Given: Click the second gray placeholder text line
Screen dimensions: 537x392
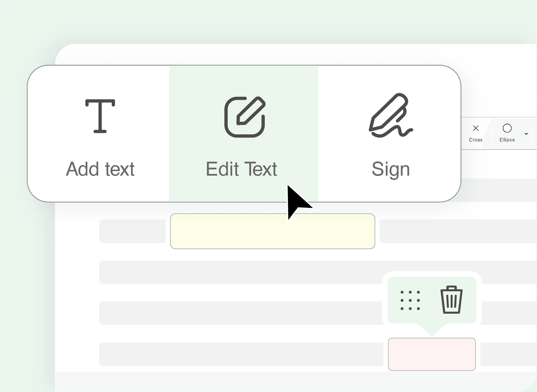Looking at the screenshot, I should tap(318, 272).
